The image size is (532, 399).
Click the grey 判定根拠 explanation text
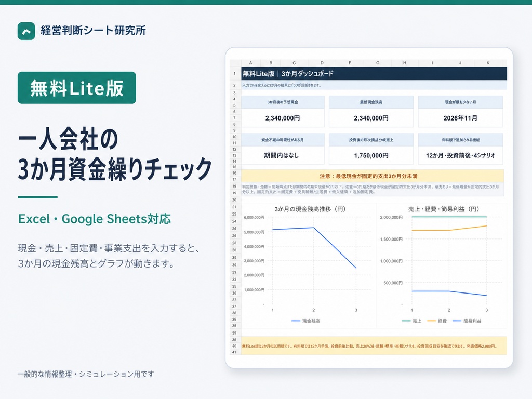370,189
